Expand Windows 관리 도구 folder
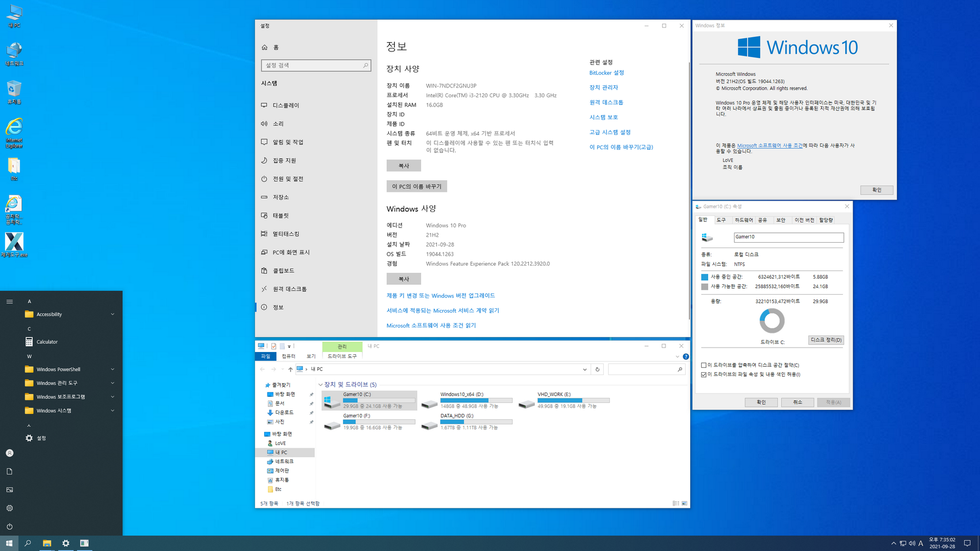Viewport: 980px width, 551px height. click(x=113, y=383)
